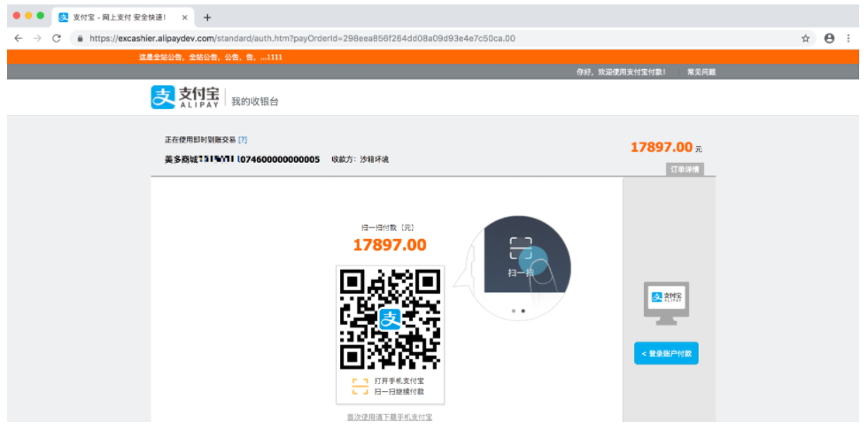Screen dimensions: 868x438
Task: Select the 支付宝 - 网上支付 tab
Action: pyautogui.click(x=123, y=18)
